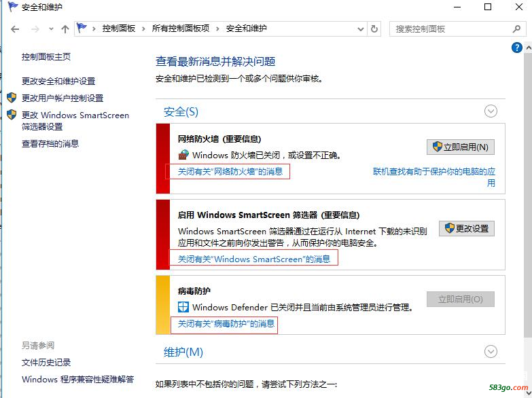Open 更改用户帐户控制设置 link
Screen dimensions: 532x398
click(63, 98)
